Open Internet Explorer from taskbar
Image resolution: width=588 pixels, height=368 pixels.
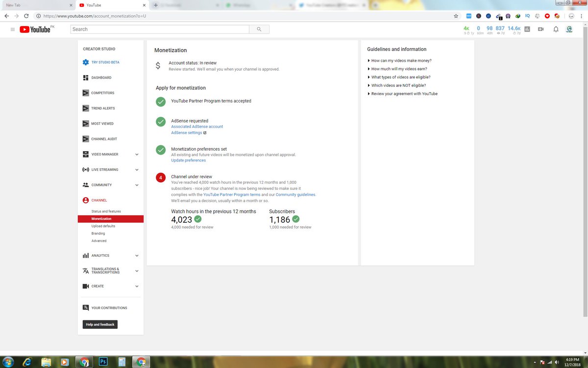pos(28,362)
